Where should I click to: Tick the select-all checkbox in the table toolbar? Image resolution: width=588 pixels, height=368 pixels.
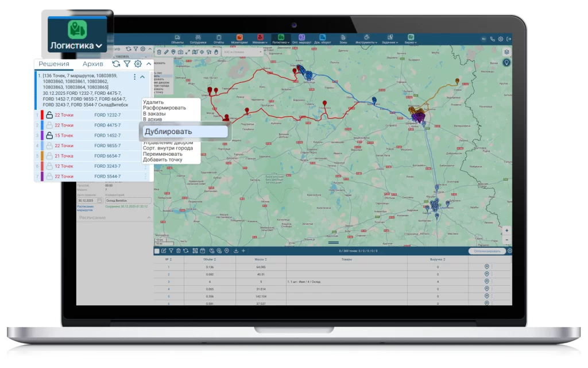tap(157, 251)
